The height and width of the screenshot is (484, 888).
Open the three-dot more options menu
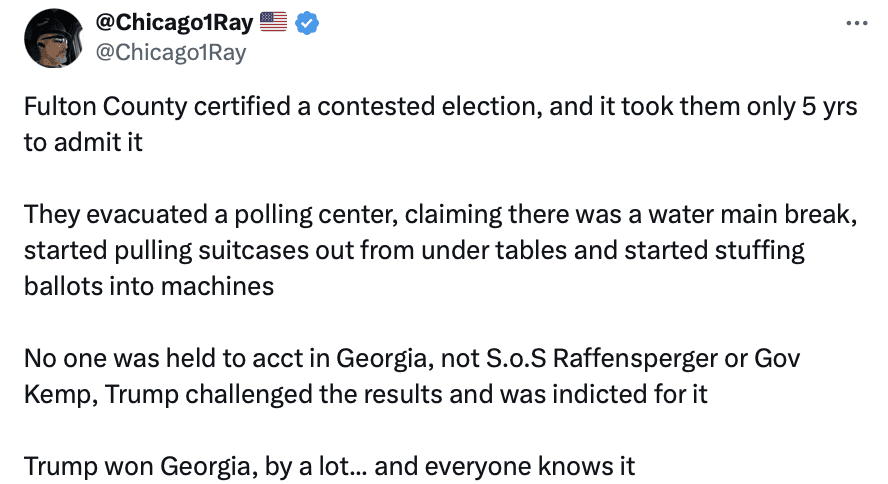coord(856,22)
